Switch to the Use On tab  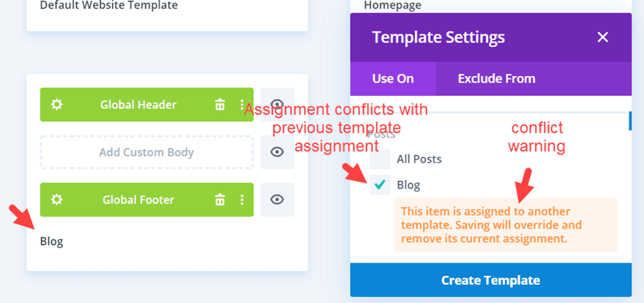click(x=393, y=78)
